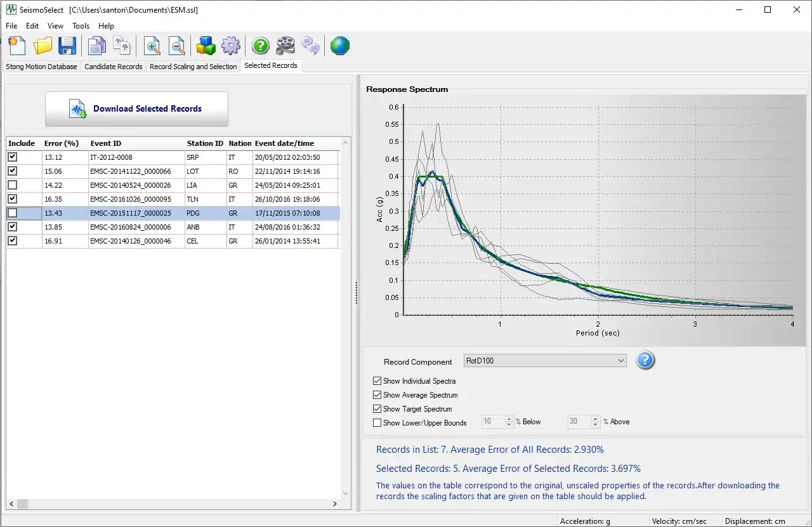
Task: Enable the Include checkbox for EMSC-20140524_0000026
Action: click(13, 185)
